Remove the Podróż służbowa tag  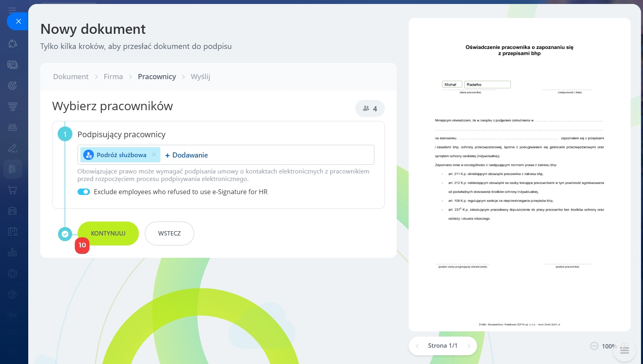point(154,155)
